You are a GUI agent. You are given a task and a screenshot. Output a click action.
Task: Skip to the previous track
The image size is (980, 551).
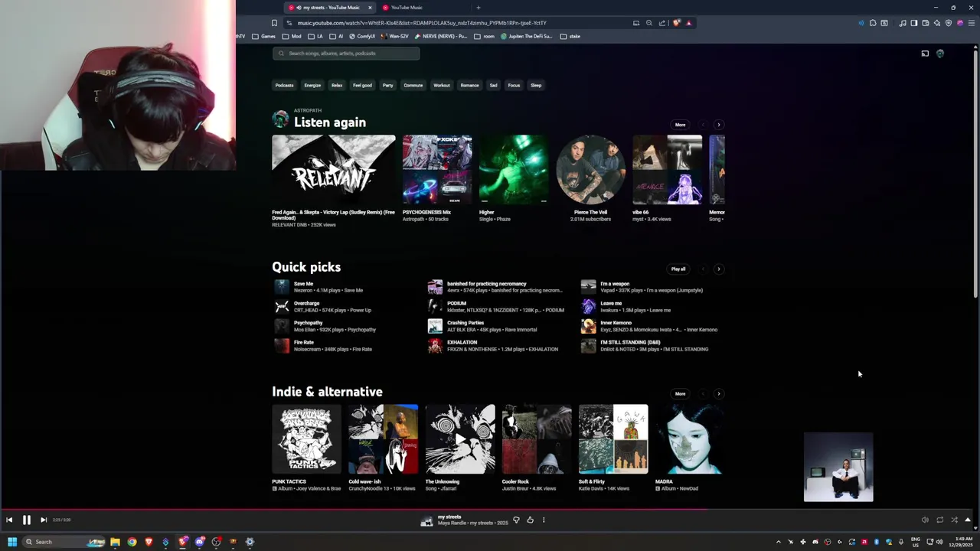(x=9, y=520)
